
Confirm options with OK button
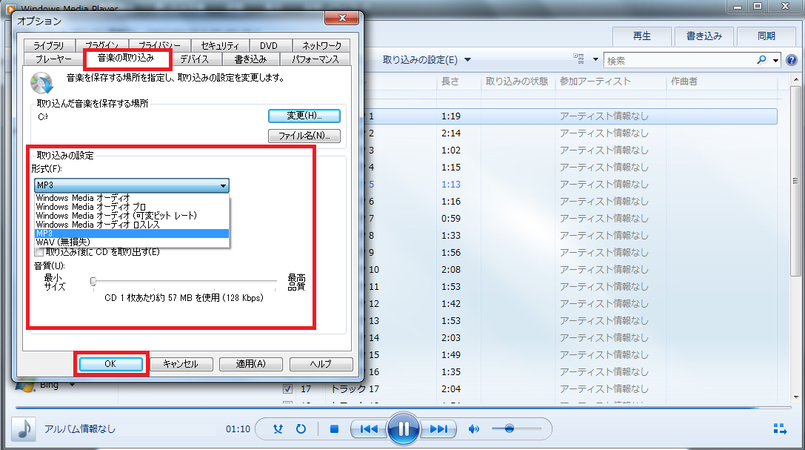coord(110,364)
